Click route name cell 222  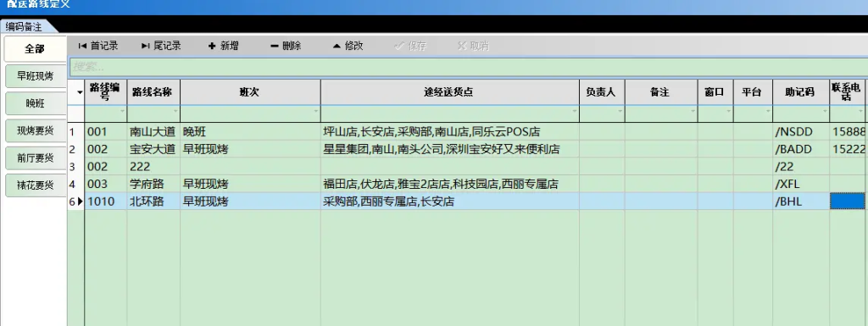pyautogui.click(x=153, y=166)
